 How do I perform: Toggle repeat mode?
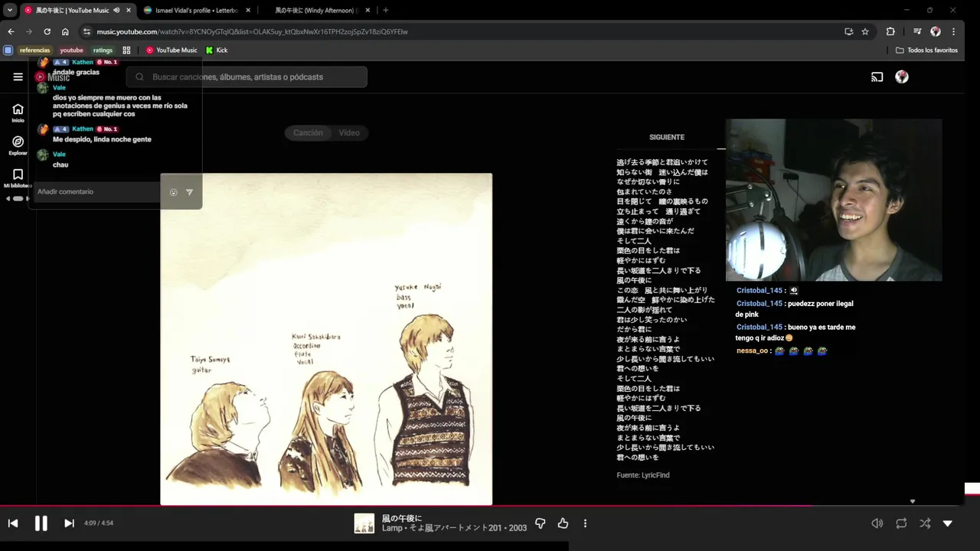(901, 523)
